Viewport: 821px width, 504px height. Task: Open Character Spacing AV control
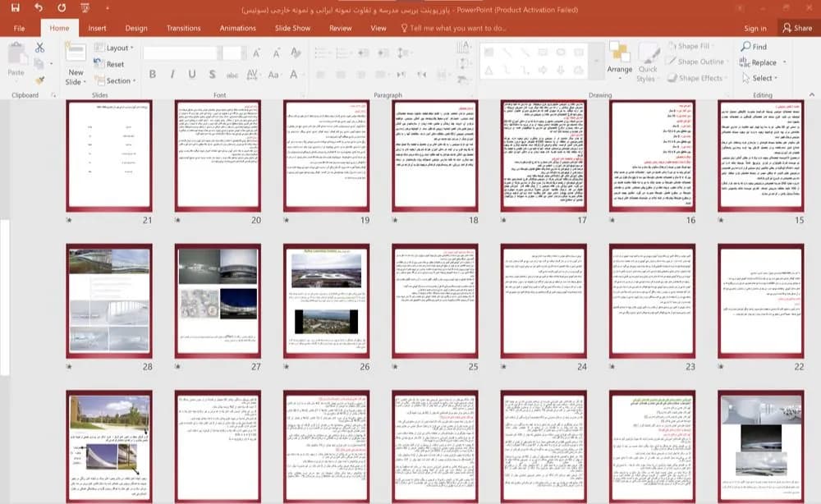(253, 75)
